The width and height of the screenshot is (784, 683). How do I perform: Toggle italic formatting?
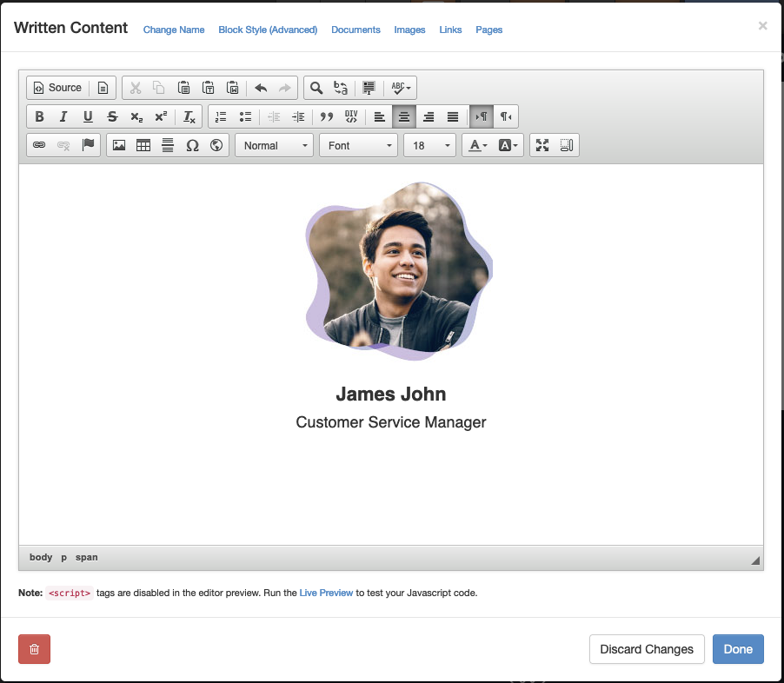pos(63,117)
